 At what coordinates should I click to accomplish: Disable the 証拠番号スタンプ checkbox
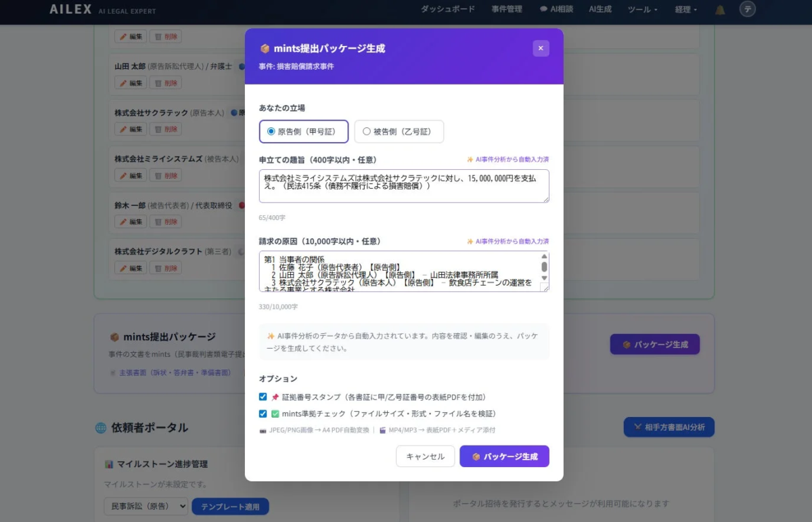click(x=263, y=397)
